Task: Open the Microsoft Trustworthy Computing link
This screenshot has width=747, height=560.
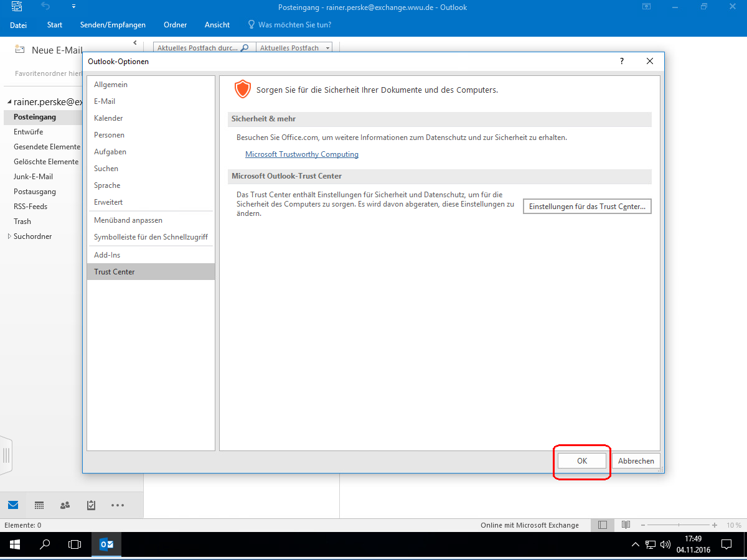Action: click(301, 154)
